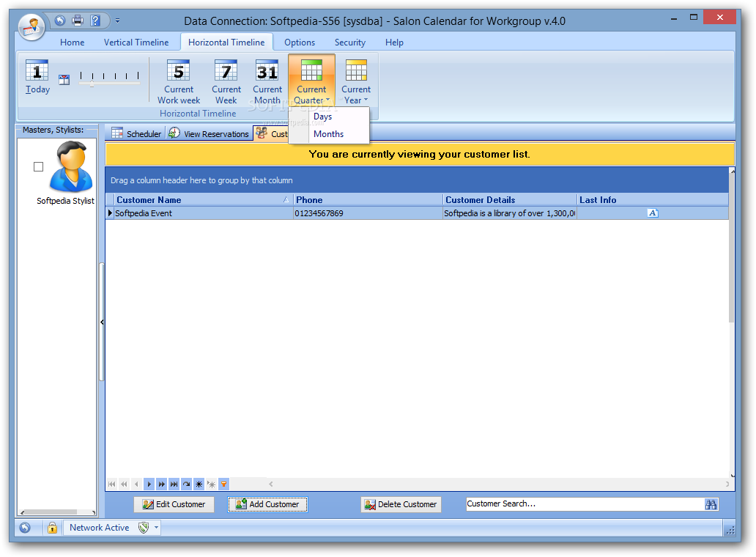Click the Network Active status label
The width and height of the screenshot is (756, 557).
click(x=100, y=528)
